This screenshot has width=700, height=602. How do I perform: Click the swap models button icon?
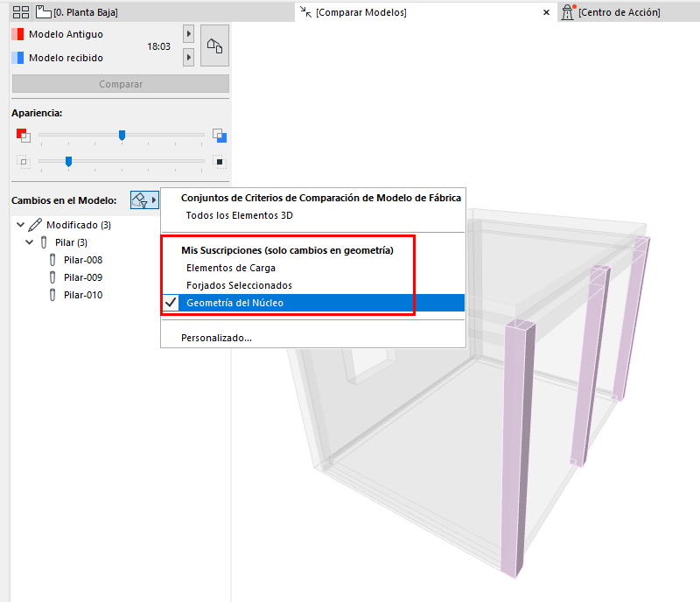click(214, 45)
